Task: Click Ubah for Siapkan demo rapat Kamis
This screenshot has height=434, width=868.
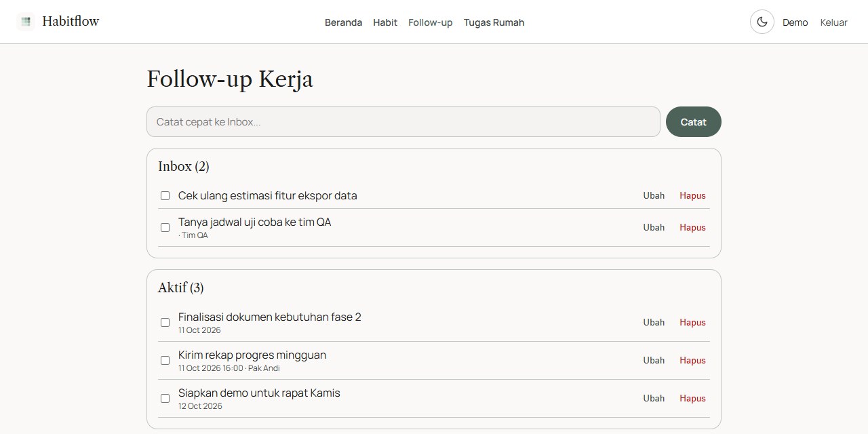Action: click(x=654, y=398)
